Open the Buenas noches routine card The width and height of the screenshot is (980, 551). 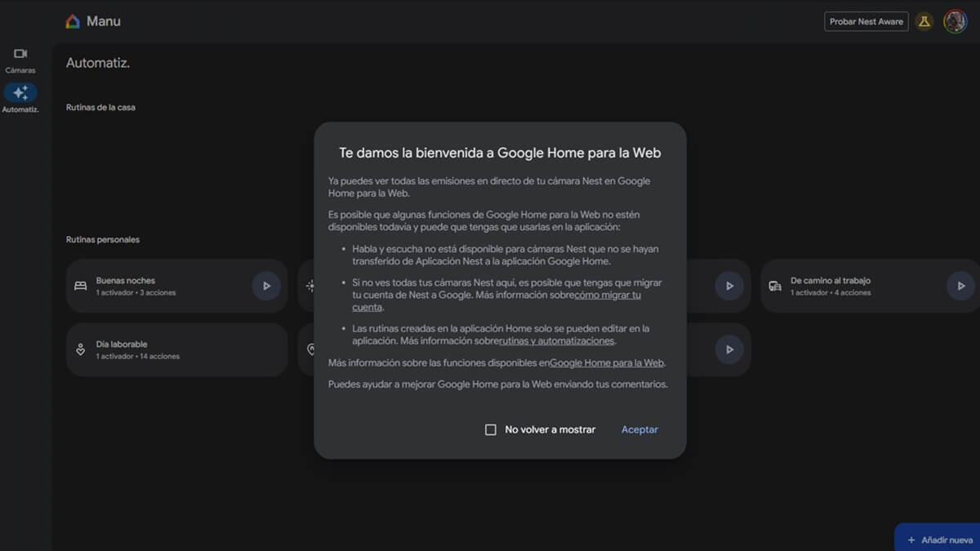pyautogui.click(x=176, y=286)
